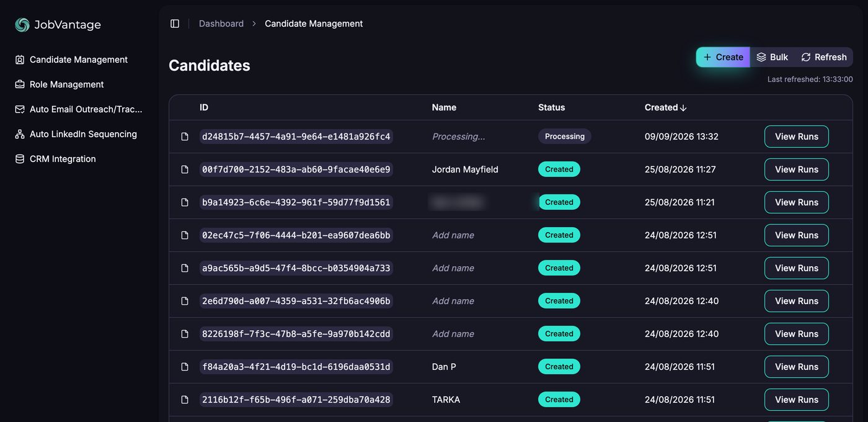This screenshot has width=868, height=422.
Task: Click ID 00f7d700-2152-483a-ab60-9facae40e6e9
Action: [296, 169]
